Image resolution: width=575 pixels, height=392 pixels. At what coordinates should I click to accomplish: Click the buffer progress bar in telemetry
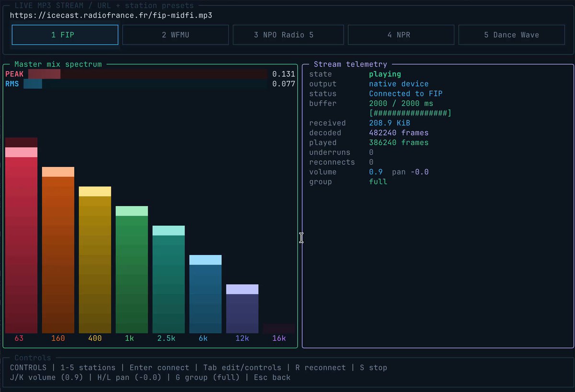(x=410, y=113)
